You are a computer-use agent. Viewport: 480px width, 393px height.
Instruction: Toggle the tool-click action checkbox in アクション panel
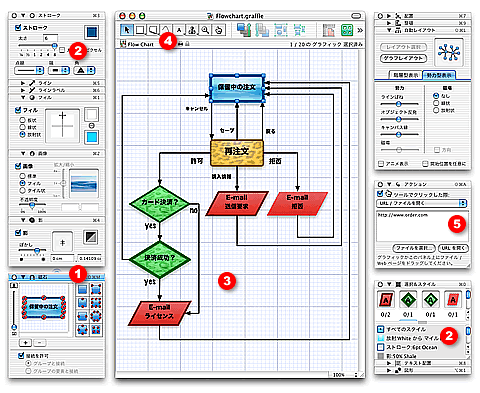380,194
